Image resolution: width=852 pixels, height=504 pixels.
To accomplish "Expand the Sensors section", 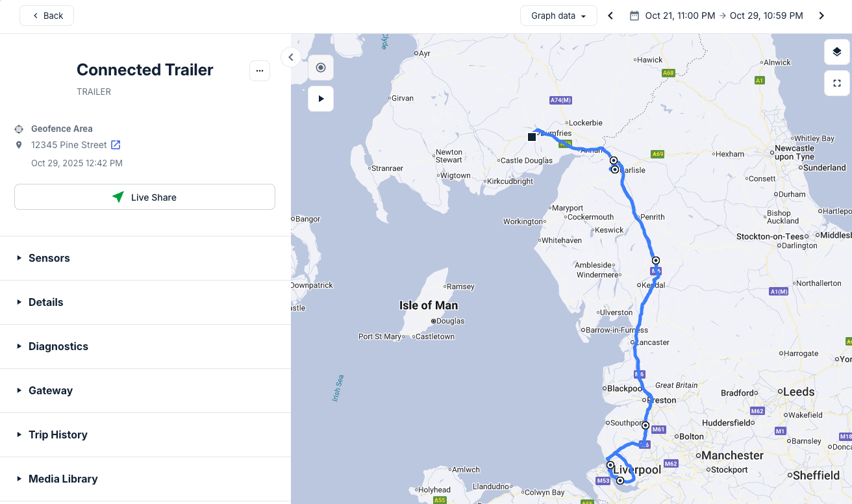I will pyautogui.click(x=49, y=258).
